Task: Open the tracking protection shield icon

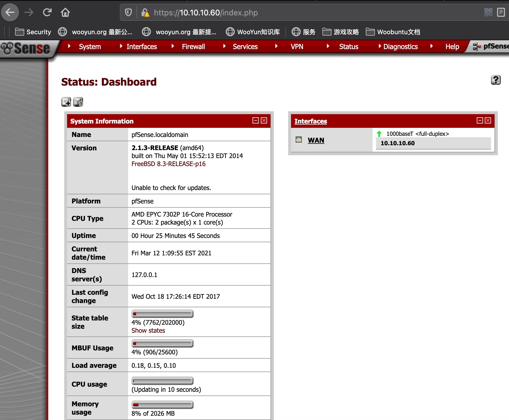Action: 128,12
